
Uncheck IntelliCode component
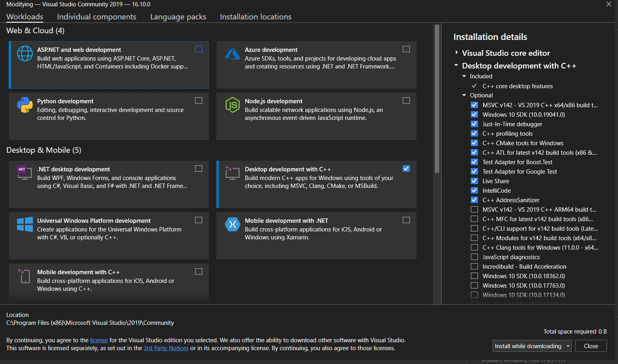(474, 190)
